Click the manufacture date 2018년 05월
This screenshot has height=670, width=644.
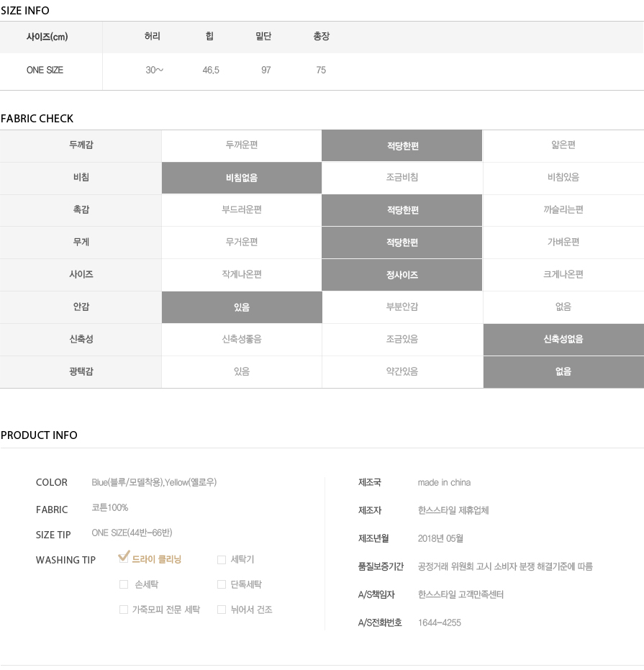(440, 538)
